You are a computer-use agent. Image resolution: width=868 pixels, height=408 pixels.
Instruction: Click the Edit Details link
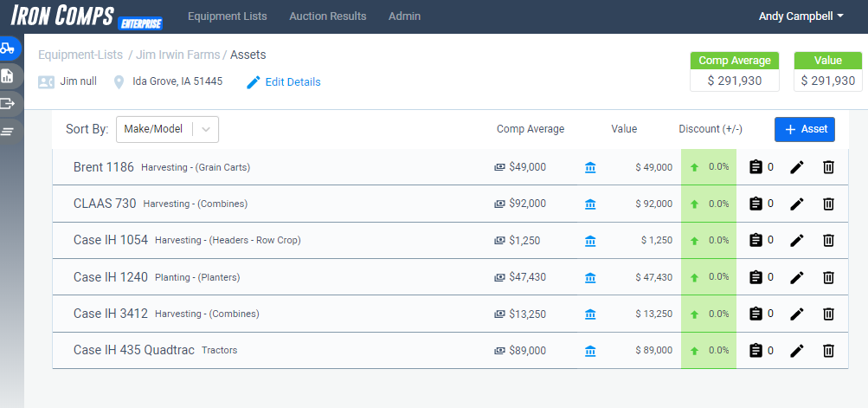coord(284,82)
